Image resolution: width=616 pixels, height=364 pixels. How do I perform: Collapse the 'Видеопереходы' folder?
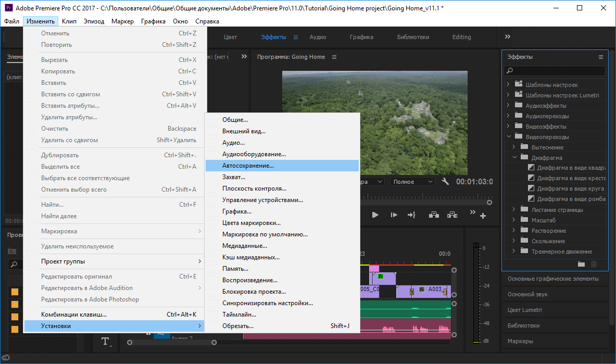pyautogui.click(x=508, y=136)
